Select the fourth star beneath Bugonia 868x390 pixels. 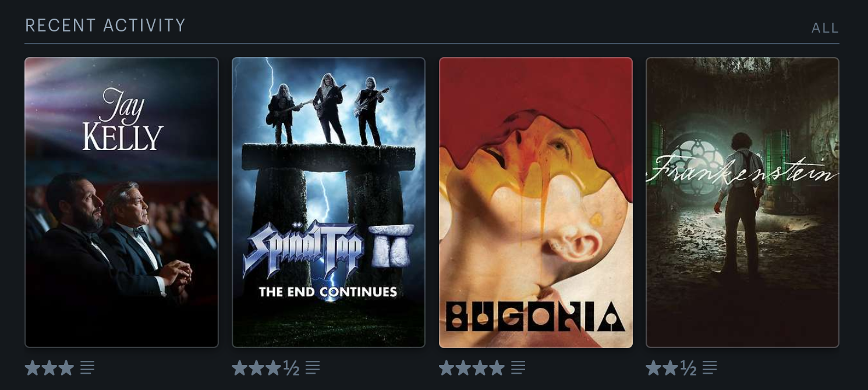[497, 368]
